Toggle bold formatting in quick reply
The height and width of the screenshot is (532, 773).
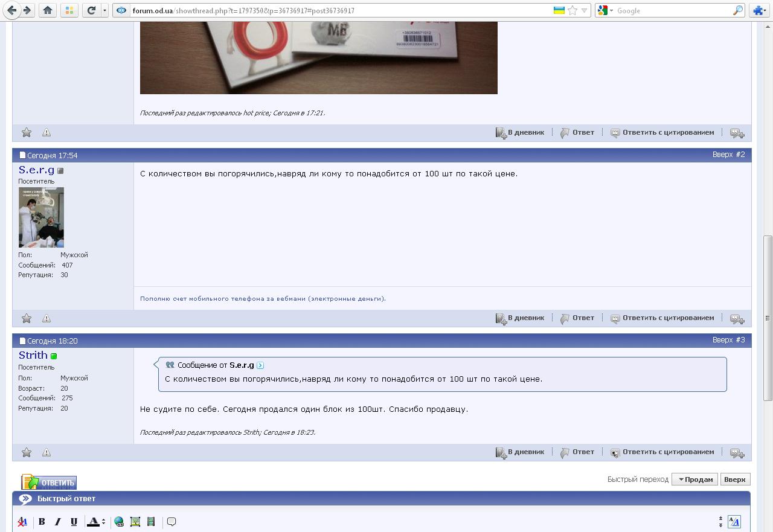click(x=42, y=522)
